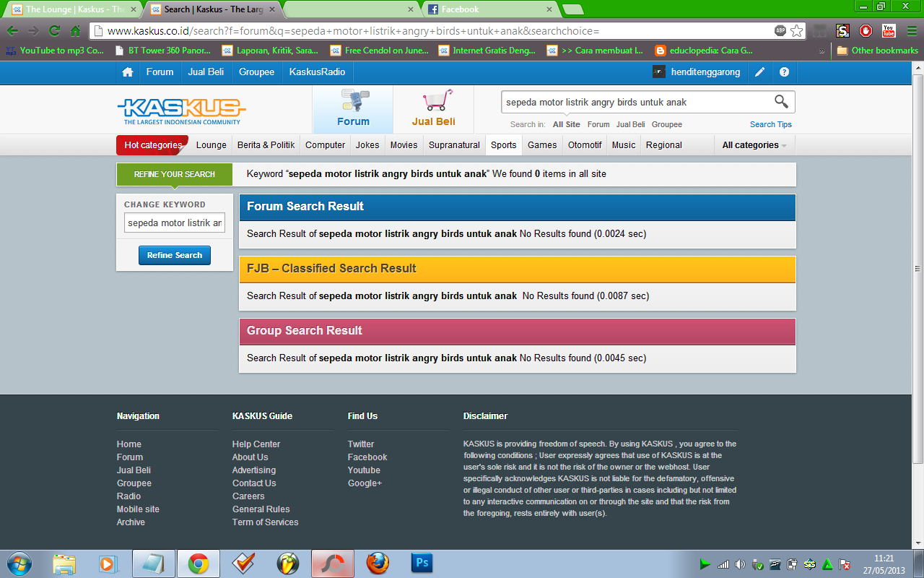Open the browser home page icon
Screen dimensions: 924x578
coord(75,31)
